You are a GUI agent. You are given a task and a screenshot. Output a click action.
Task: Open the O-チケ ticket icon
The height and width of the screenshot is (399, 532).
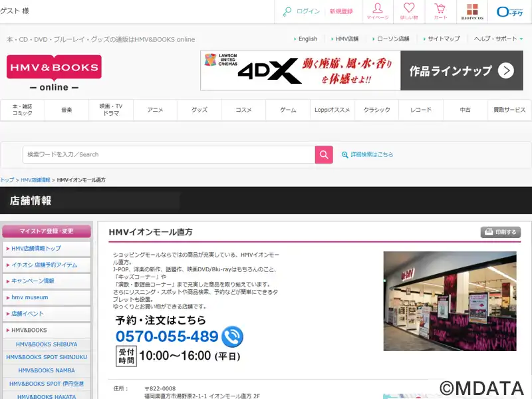511,11
